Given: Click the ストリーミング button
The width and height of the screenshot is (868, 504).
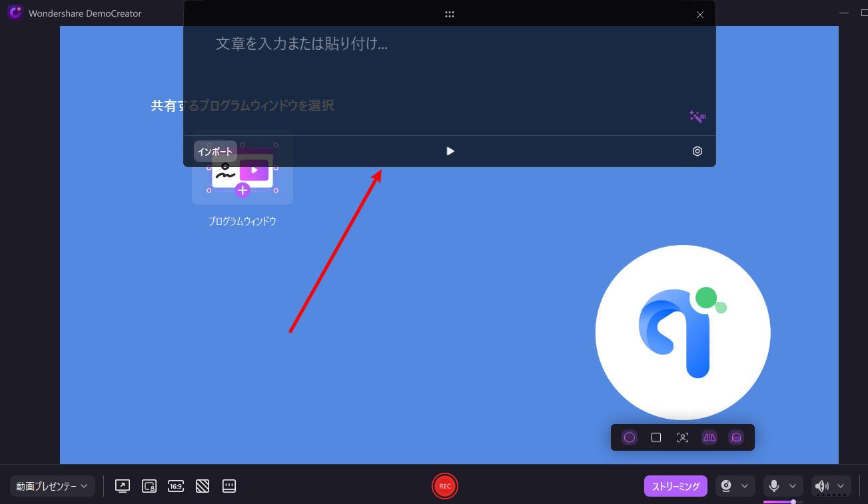Looking at the screenshot, I should [x=675, y=486].
